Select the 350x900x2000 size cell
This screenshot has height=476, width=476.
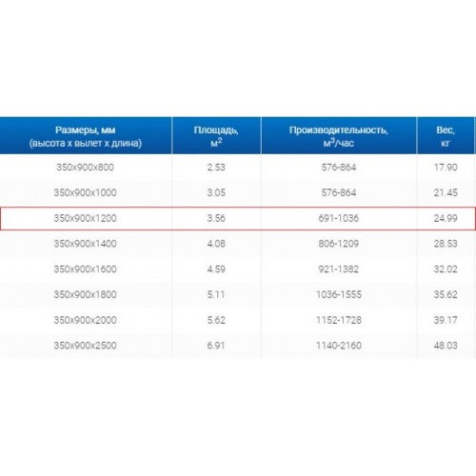[85, 320]
